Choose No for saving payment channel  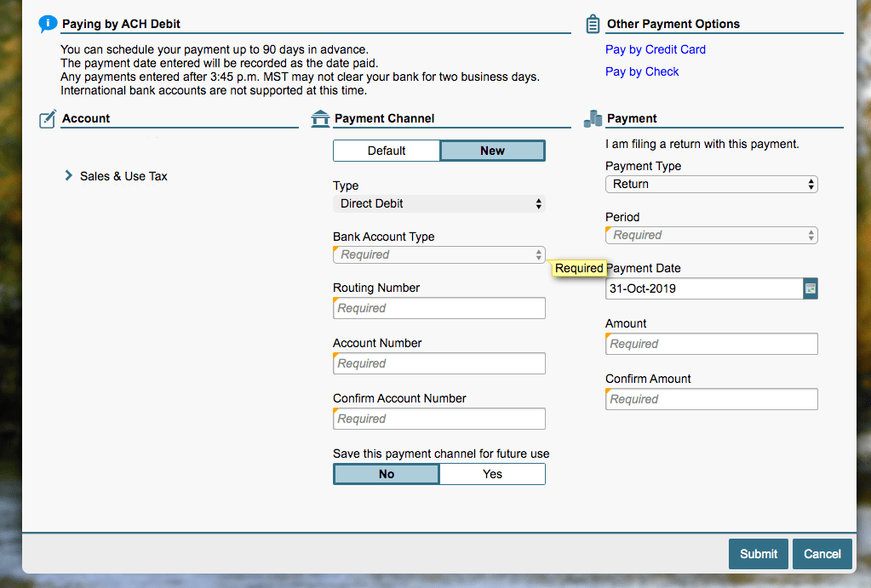[x=387, y=474]
